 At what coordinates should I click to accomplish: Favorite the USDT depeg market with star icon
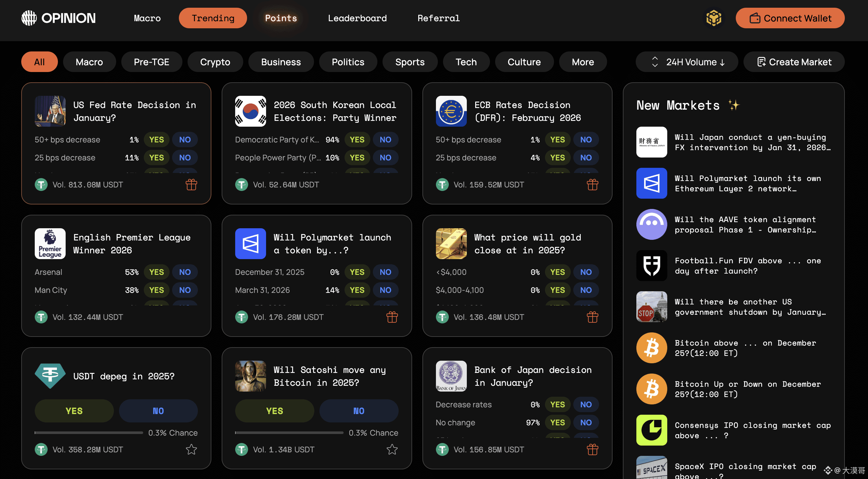pyautogui.click(x=191, y=449)
